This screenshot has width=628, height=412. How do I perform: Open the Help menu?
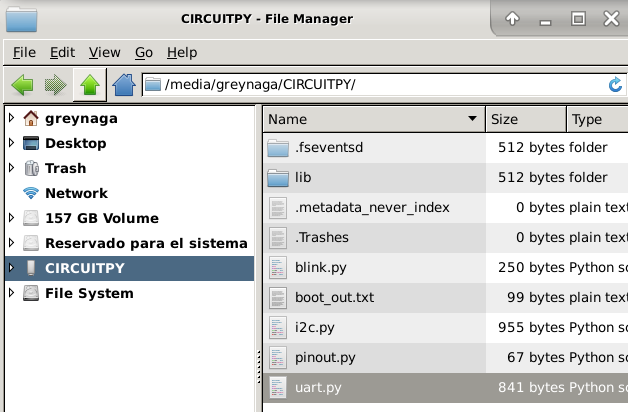[x=182, y=52]
